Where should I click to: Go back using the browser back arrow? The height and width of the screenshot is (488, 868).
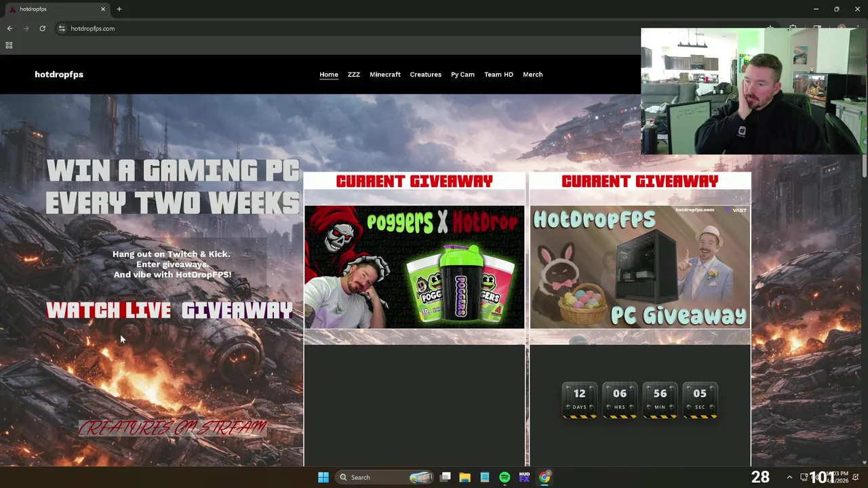click(9, 28)
